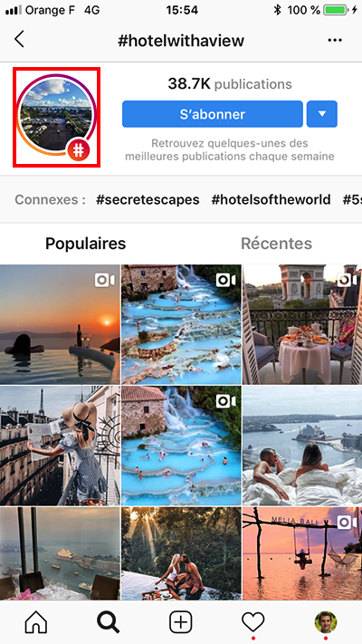The width and height of the screenshot is (362, 644).
Task: Open the Sydney Opera House bed post
Action: click(302, 446)
